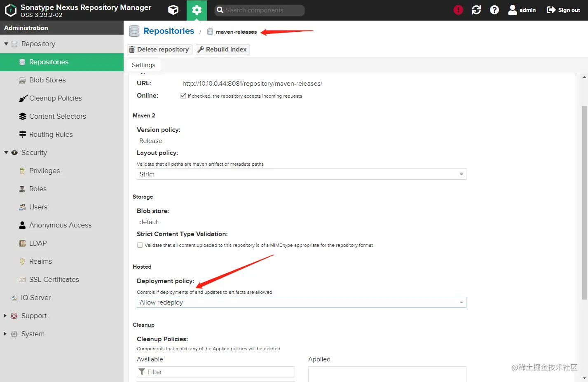Viewport: 588px width, 382px height.
Task: Focus the Cleanup Policies Filter field
Action: (216, 372)
